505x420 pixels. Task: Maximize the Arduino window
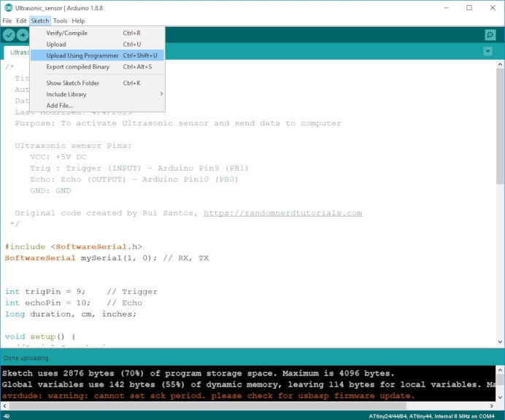click(x=469, y=8)
